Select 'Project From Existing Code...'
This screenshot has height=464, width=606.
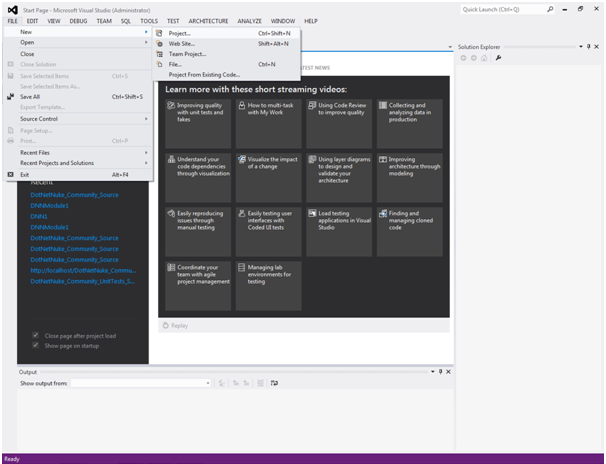[x=226, y=75]
